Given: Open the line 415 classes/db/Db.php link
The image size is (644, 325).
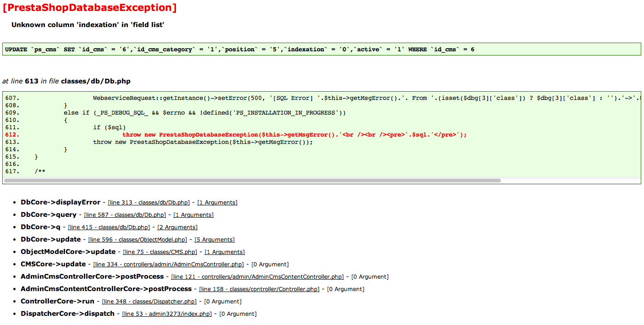Looking at the screenshot, I should click(109, 227).
